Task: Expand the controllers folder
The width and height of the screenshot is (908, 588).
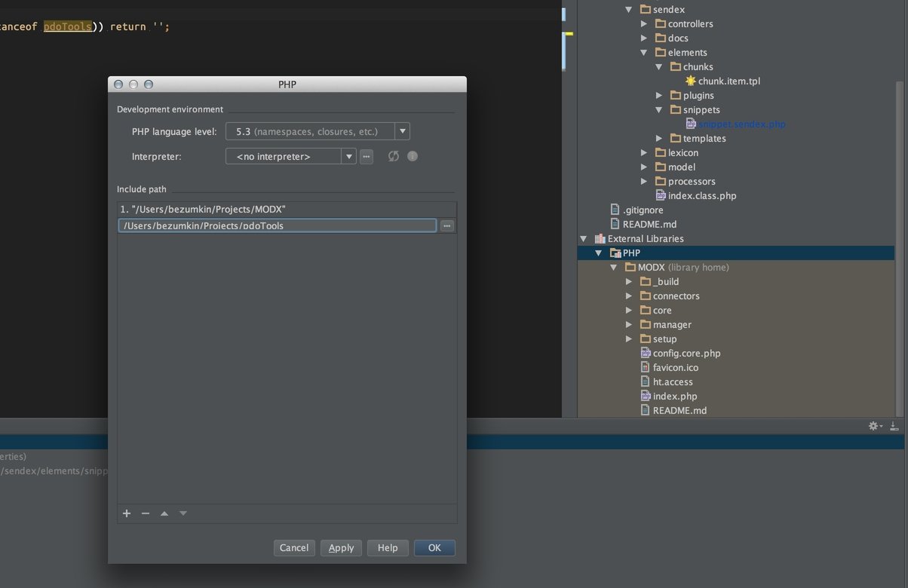Action: (644, 24)
